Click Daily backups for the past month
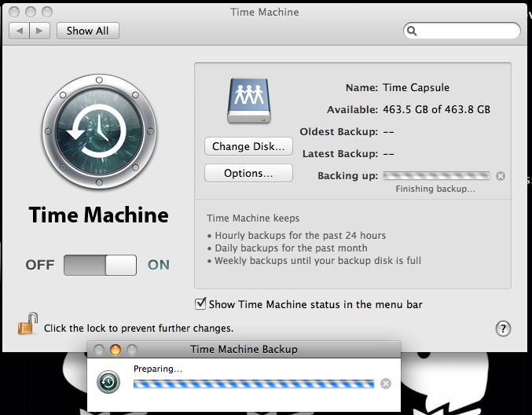The width and height of the screenshot is (532, 415). coord(291,248)
